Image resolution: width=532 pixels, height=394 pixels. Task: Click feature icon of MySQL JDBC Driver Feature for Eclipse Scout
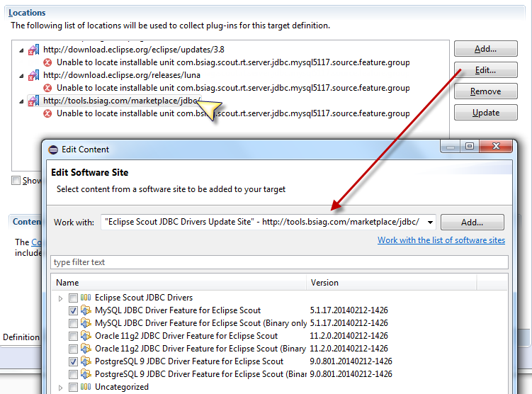86,310
